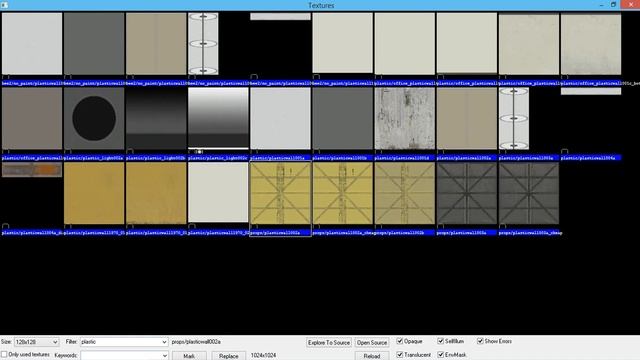
Task: Choose the dark grey props/plasticwall003a crate texture
Action: [x=467, y=193]
